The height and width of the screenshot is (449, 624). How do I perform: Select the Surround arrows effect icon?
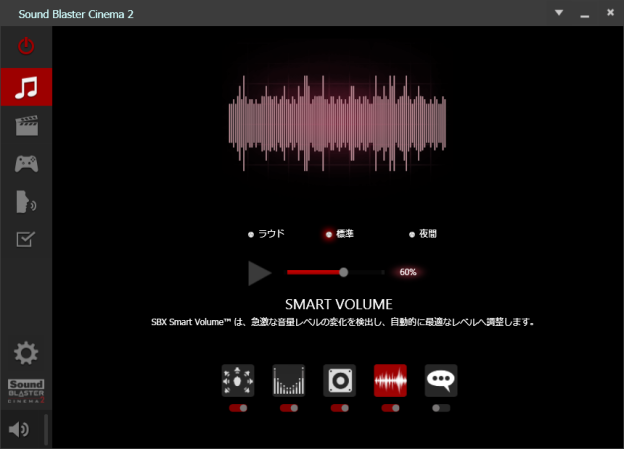click(x=238, y=381)
